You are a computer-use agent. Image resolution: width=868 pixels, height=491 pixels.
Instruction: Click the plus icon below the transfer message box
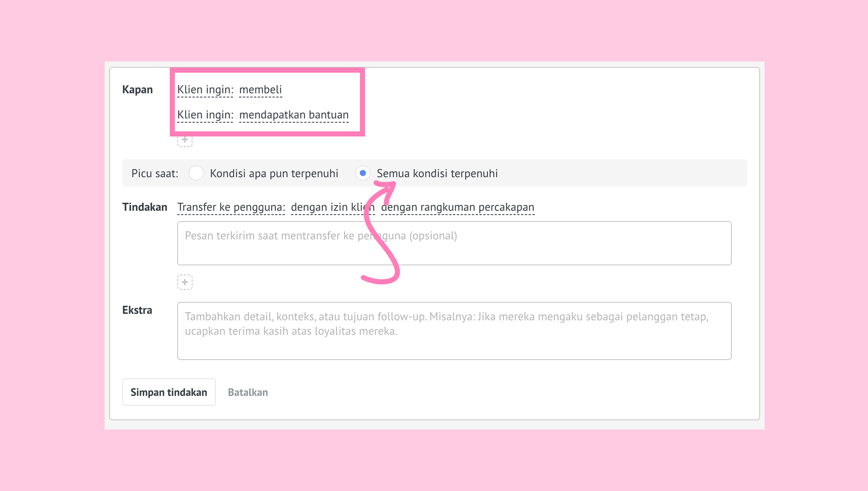[x=184, y=282]
